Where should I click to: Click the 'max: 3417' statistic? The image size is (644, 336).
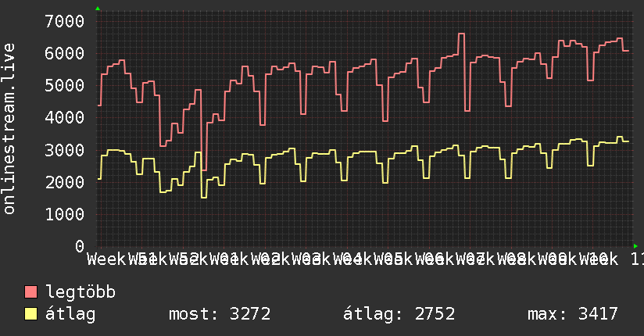573,314
